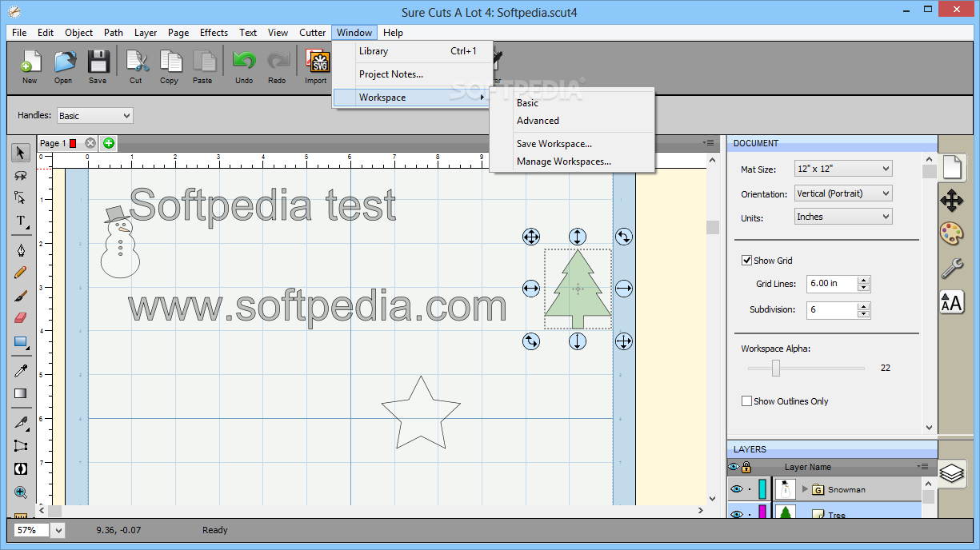Adjust the Workspace Alpha slider
The height and width of the screenshot is (550, 980).
pos(775,368)
